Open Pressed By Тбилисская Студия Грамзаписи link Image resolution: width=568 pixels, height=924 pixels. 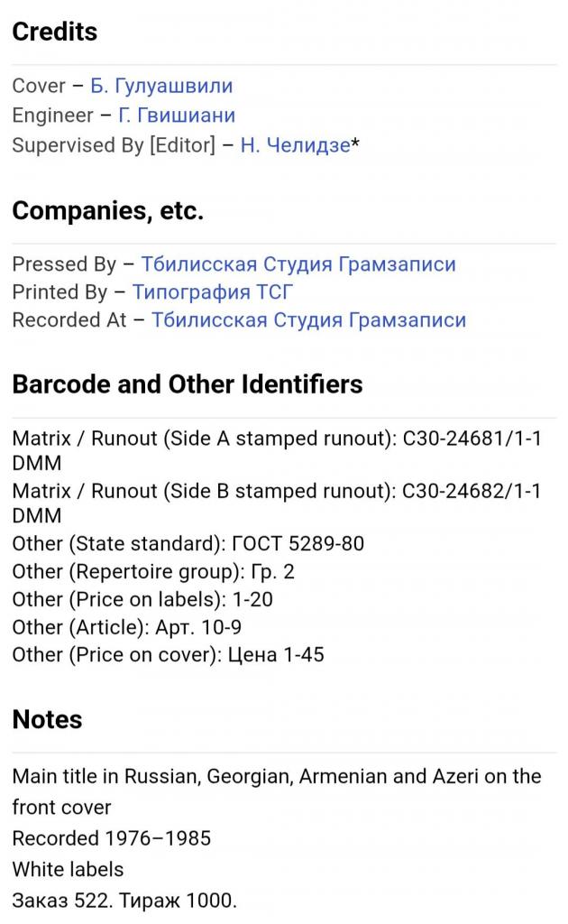298,264
